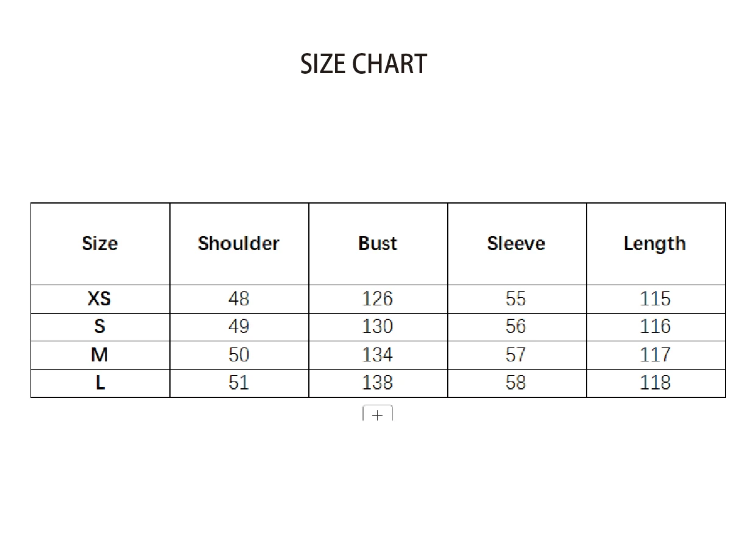Select the Size header cell
This screenshot has height=540, width=756.
[x=100, y=244]
